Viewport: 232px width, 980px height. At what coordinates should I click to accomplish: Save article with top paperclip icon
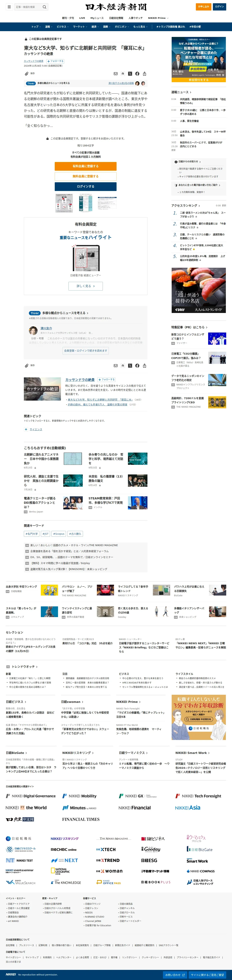tap(27, 73)
